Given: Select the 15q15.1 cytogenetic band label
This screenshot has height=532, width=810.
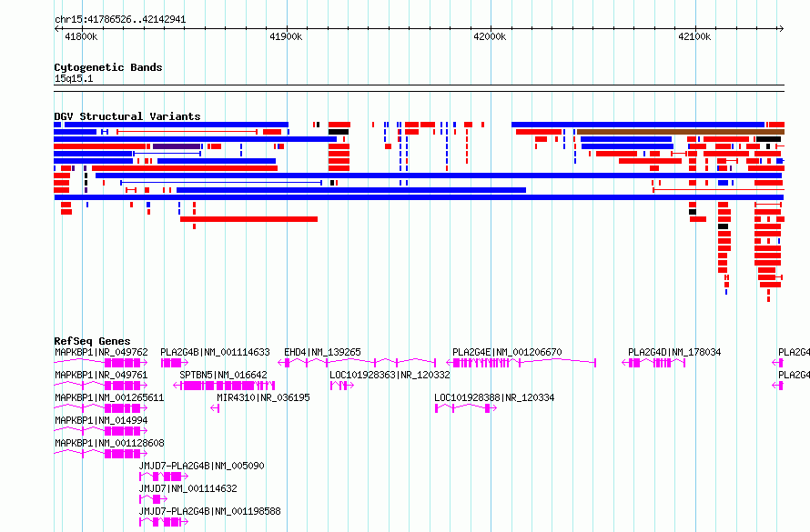Looking at the screenshot, I should pyautogui.click(x=74, y=78).
